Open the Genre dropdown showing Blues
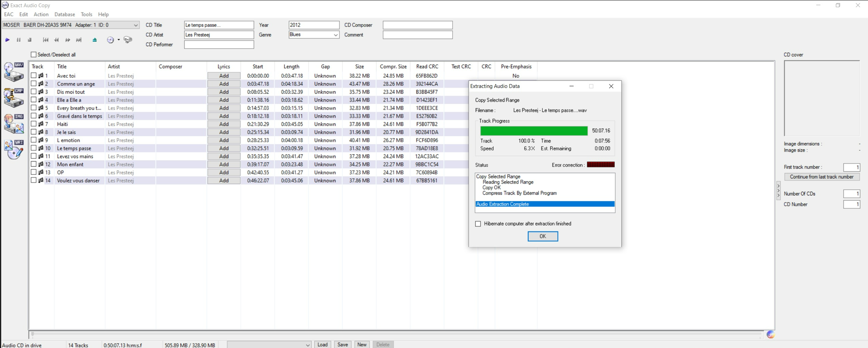The height and width of the screenshot is (348, 868). [x=314, y=35]
